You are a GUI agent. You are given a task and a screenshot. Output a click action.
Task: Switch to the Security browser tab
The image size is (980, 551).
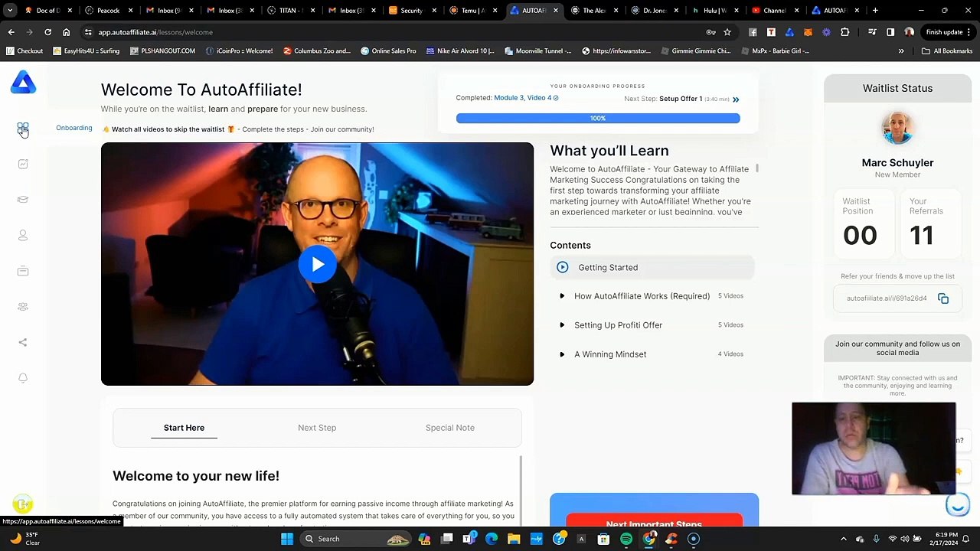tap(412, 11)
